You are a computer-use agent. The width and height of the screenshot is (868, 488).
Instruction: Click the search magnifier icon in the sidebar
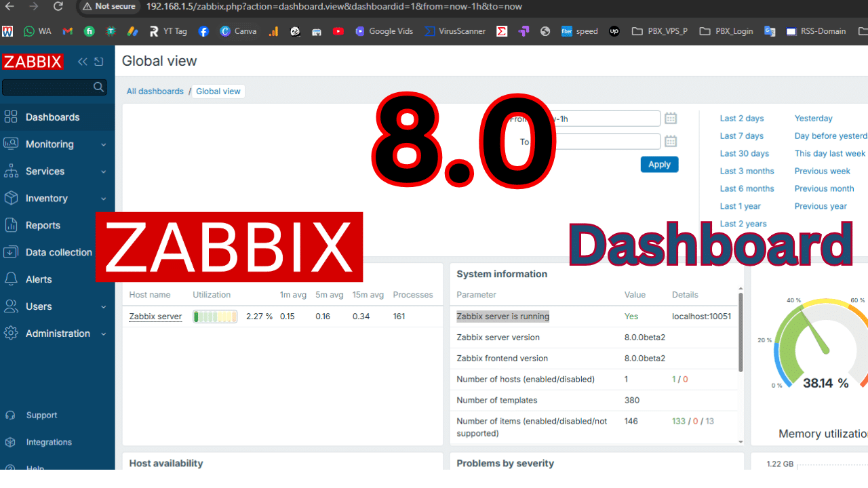click(x=99, y=87)
